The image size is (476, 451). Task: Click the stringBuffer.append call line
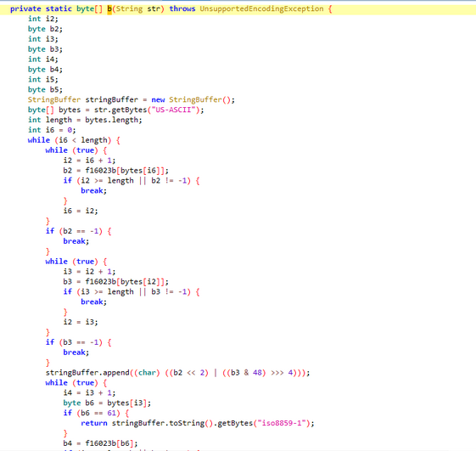click(x=177, y=373)
